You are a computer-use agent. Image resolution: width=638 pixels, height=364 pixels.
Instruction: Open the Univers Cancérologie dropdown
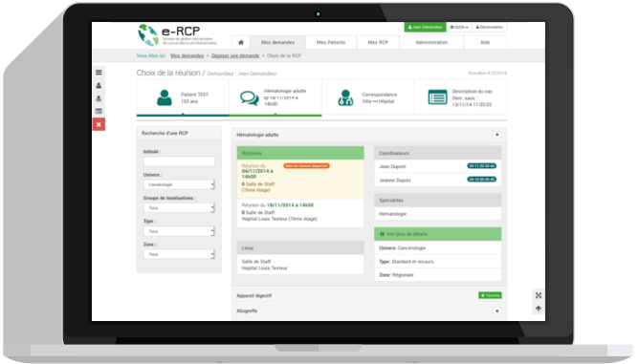(x=179, y=184)
